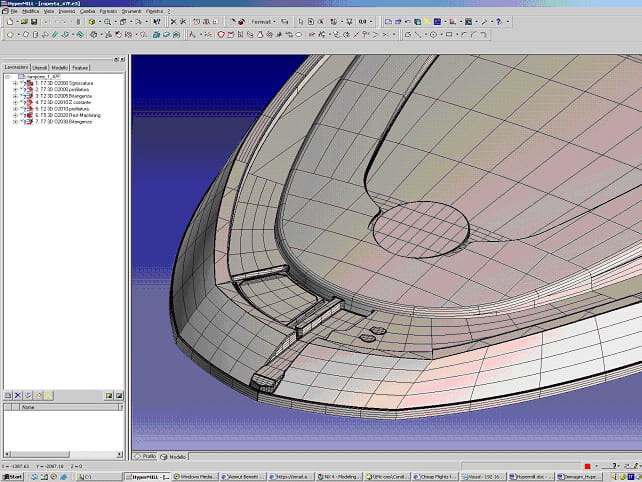Click the first icon below the job list
The width and height of the screenshot is (642, 482).
pos(8,395)
